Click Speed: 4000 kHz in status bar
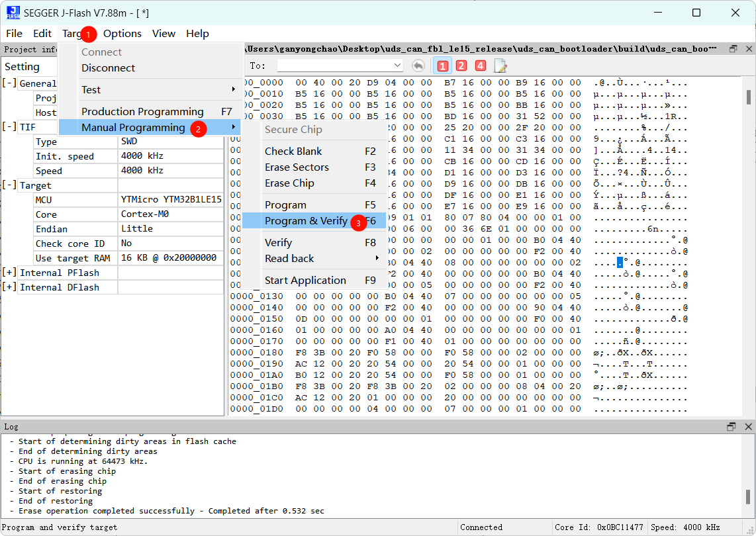Viewport: 756px width, 536px height. coord(685,527)
